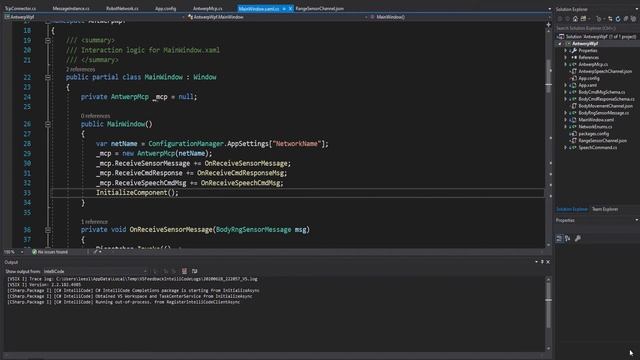Select BodyMovementChannel.json in Solution Explorer
This screenshot has width=640, height=360.
click(605, 106)
